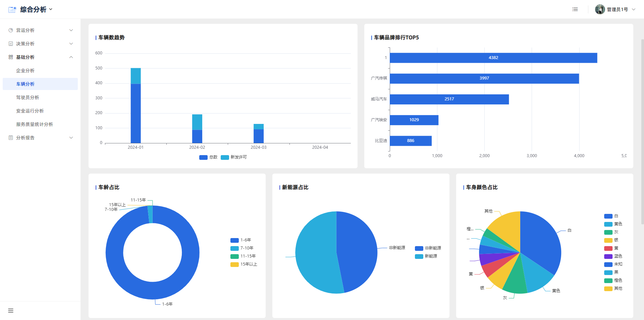
Task: Open the 驾驶员分析 menu item
Action: click(28, 97)
